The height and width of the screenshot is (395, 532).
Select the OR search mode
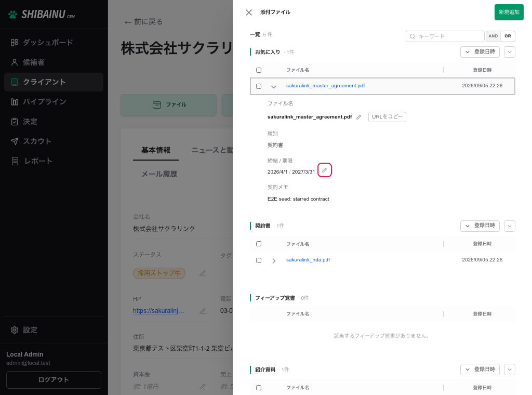pyautogui.click(x=508, y=36)
